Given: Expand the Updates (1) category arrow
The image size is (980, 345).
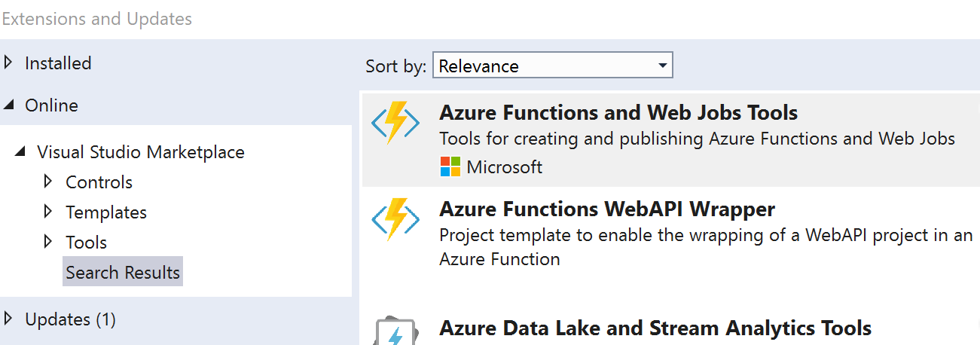Looking at the screenshot, I should (x=8, y=319).
